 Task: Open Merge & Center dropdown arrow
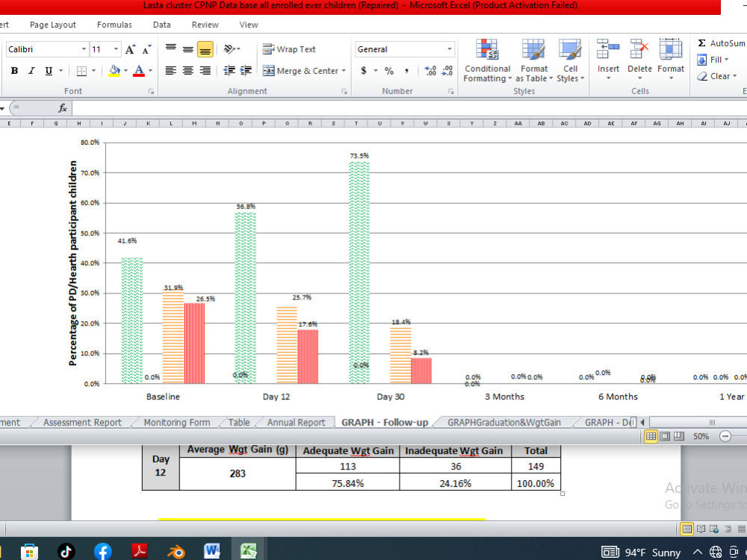[x=344, y=71]
